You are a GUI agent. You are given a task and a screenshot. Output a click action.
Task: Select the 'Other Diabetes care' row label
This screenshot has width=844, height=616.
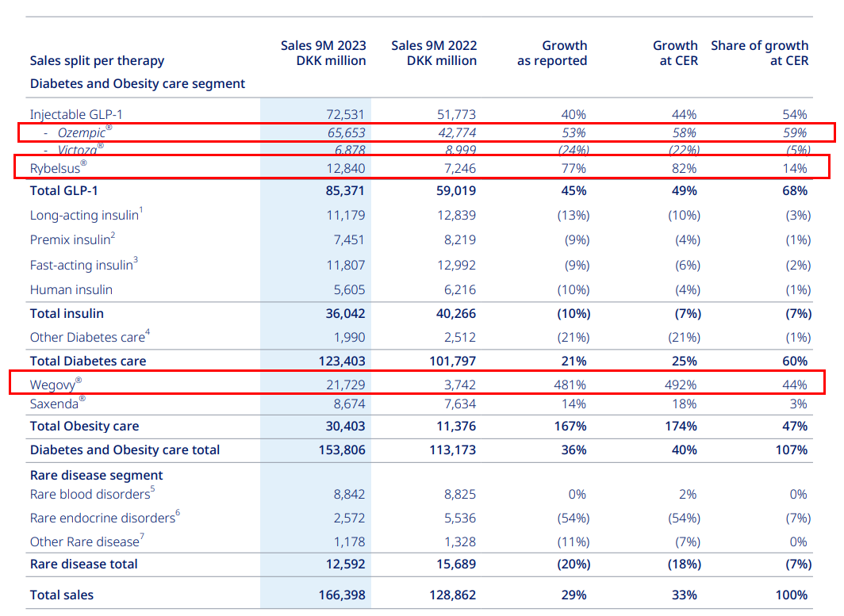[90, 337]
